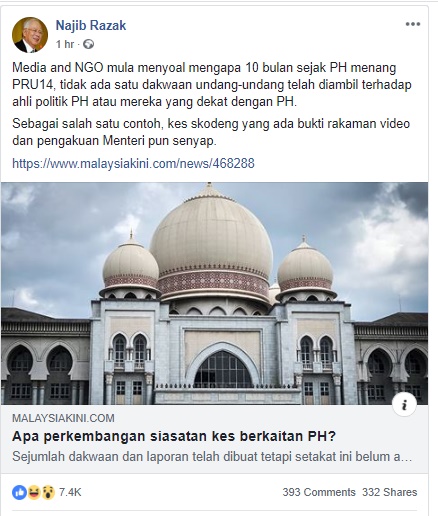The image size is (438, 516).
Task: Open the malaysiakini.com/news/468288 URL
Action: 133,163
